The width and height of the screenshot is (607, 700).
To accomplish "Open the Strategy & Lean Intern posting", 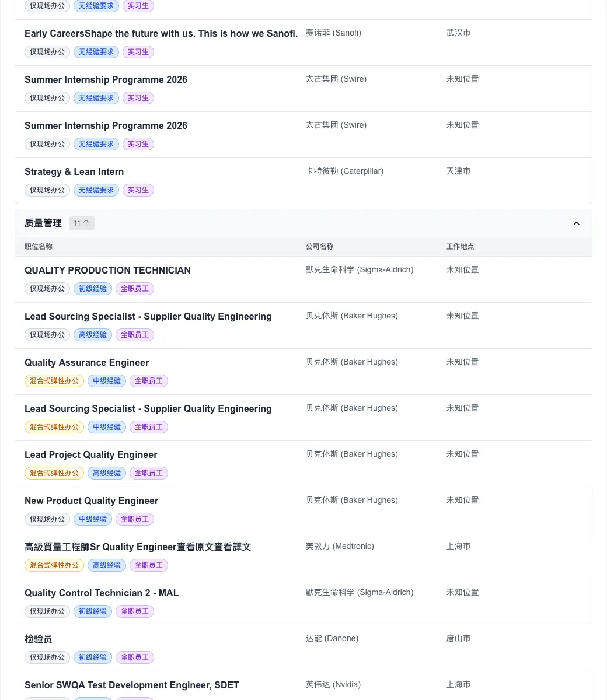I will point(74,172).
